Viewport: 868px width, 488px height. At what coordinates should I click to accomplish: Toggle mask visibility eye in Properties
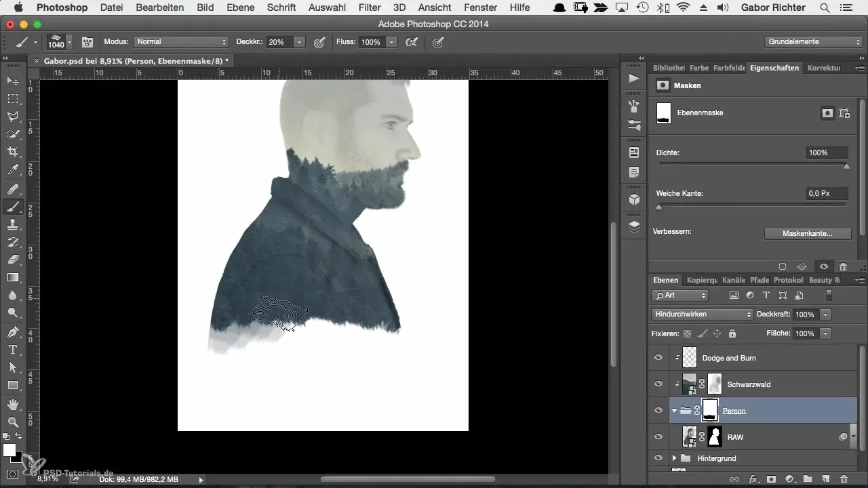[x=823, y=266]
